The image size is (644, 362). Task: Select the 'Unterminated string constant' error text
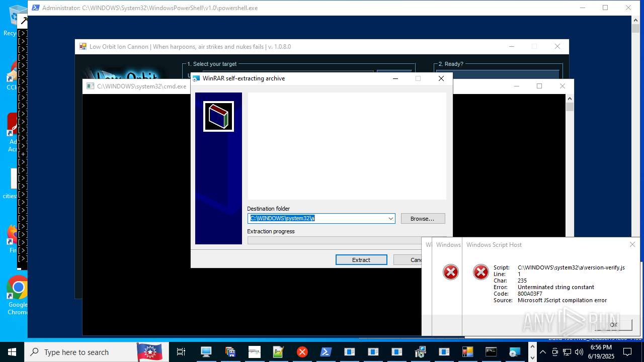pyautogui.click(x=556, y=287)
